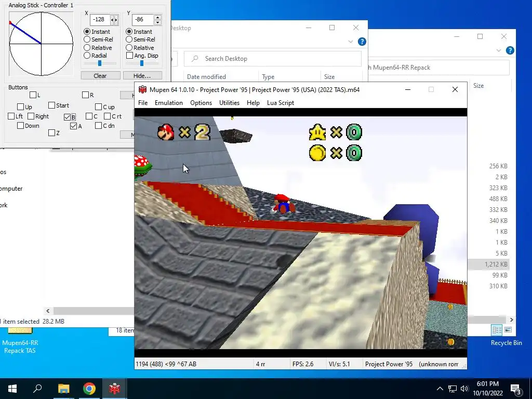Switch explorer to large icons view
The width and height of the screenshot is (532, 399).
(x=508, y=330)
